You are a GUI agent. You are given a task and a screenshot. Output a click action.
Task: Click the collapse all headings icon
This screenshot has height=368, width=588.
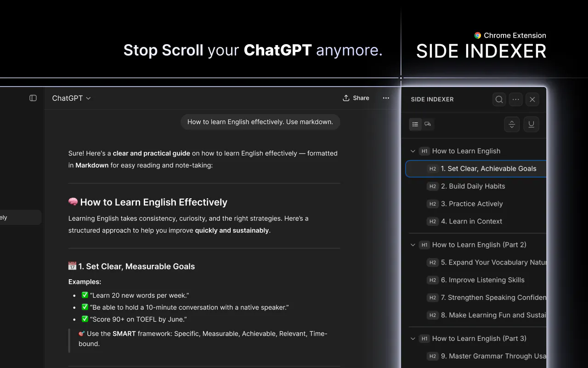point(512,124)
